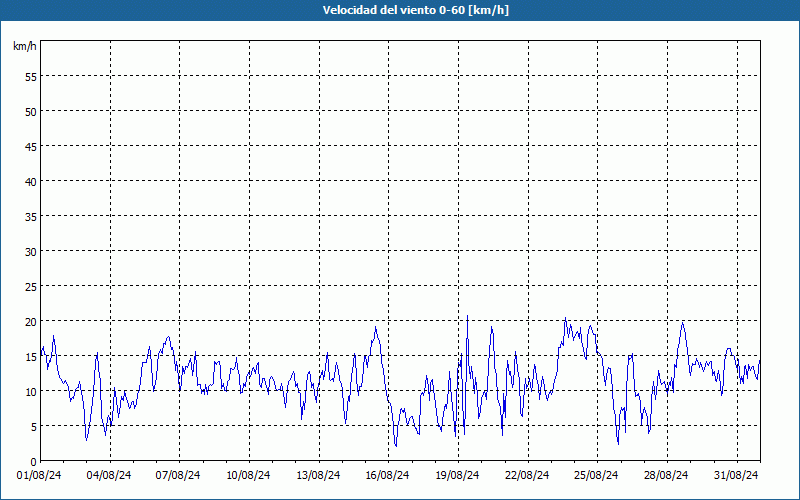The height and width of the screenshot is (500, 800).
Task: Select the 0 value on the y-axis
Action: (x=34, y=462)
